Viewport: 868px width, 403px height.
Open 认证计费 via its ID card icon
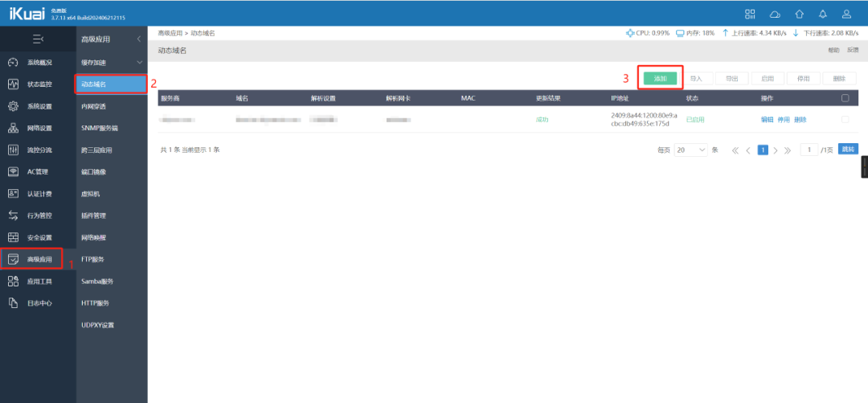(14, 194)
